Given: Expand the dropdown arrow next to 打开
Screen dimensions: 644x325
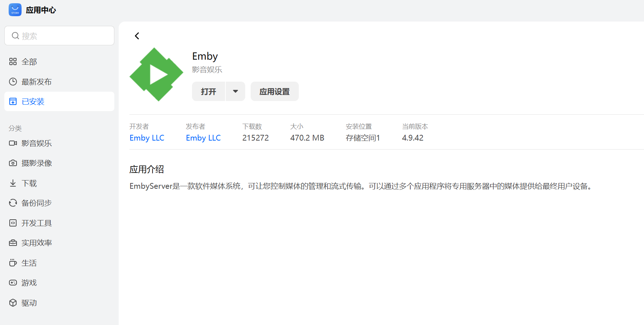Looking at the screenshot, I should coord(236,91).
